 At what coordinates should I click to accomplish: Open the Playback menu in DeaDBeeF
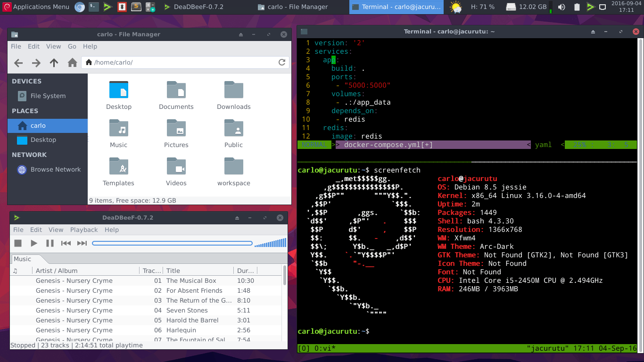pos(84,230)
